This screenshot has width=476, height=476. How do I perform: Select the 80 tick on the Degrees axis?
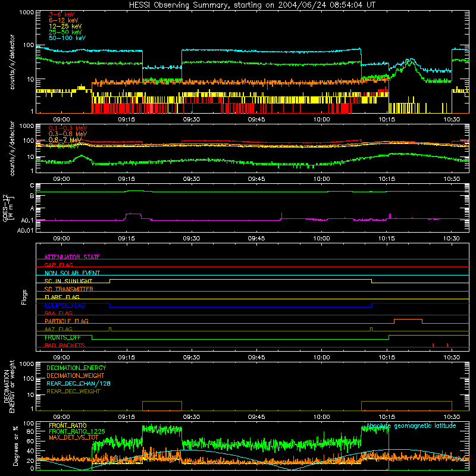(30, 431)
